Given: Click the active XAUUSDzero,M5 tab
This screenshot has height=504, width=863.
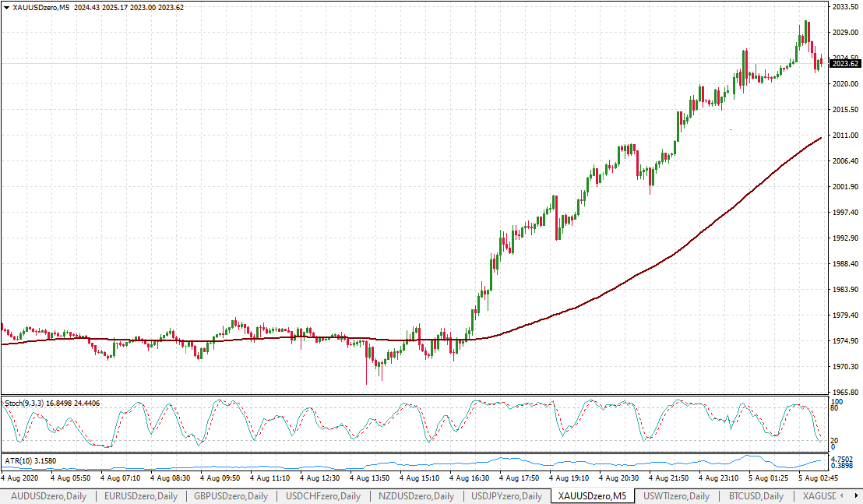Looking at the screenshot, I should [594, 495].
